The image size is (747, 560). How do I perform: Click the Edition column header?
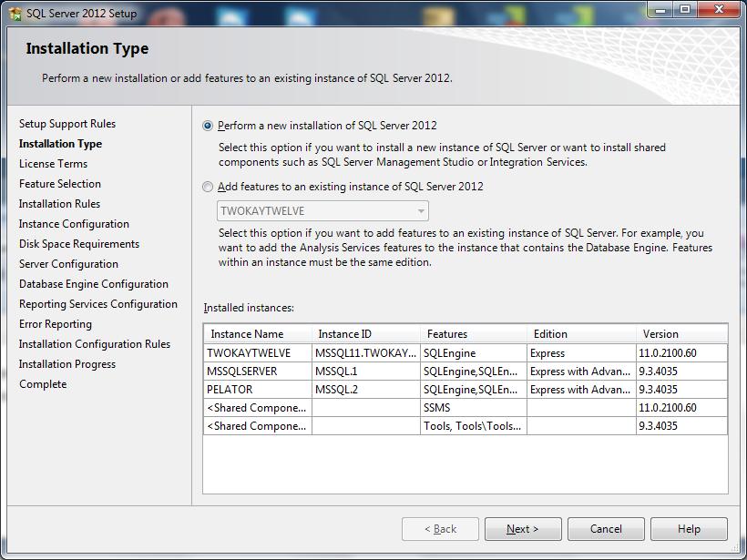click(581, 334)
